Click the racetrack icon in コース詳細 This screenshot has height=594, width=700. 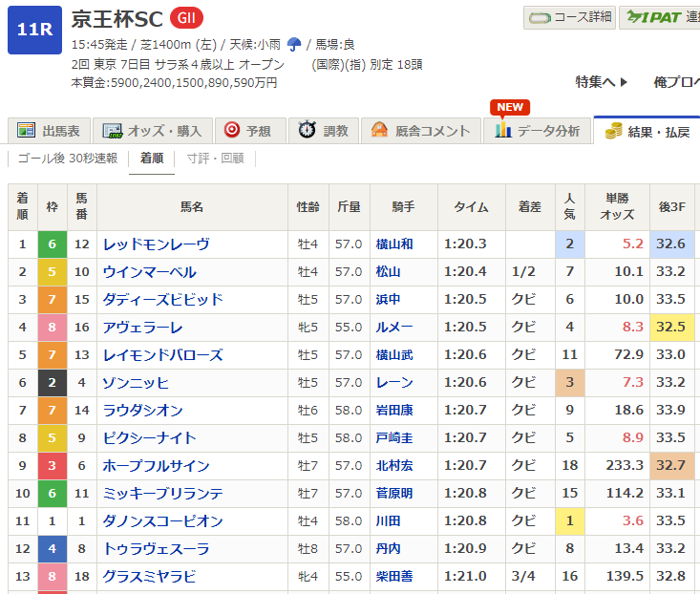(x=540, y=18)
